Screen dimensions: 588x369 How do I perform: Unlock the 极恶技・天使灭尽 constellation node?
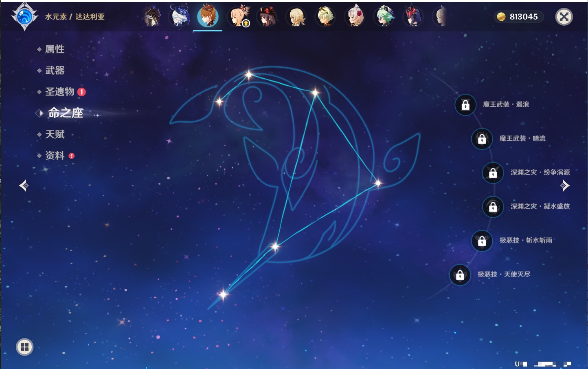coord(460,275)
